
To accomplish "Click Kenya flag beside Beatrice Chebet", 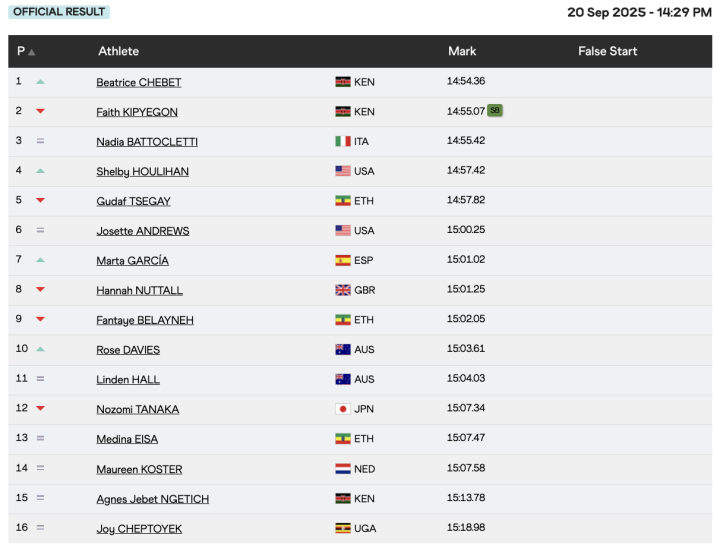I will tap(343, 82).
